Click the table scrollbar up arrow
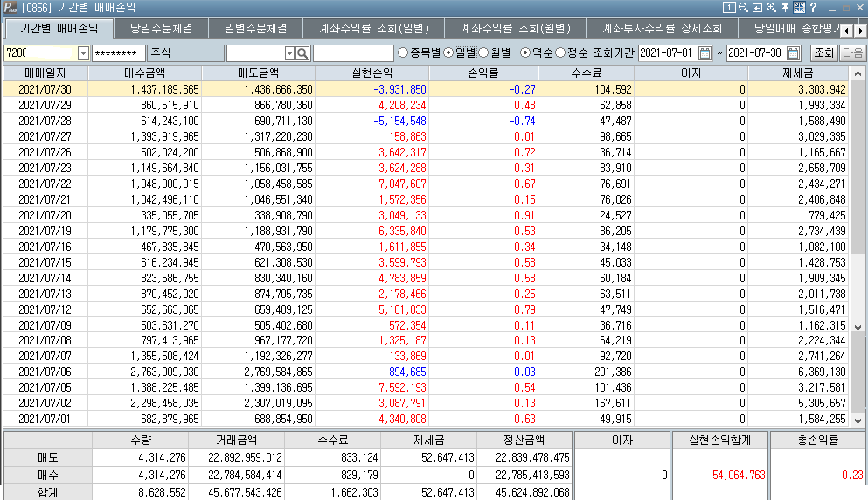The width and height of the screenshot is (868, 500). click(858, 73)
